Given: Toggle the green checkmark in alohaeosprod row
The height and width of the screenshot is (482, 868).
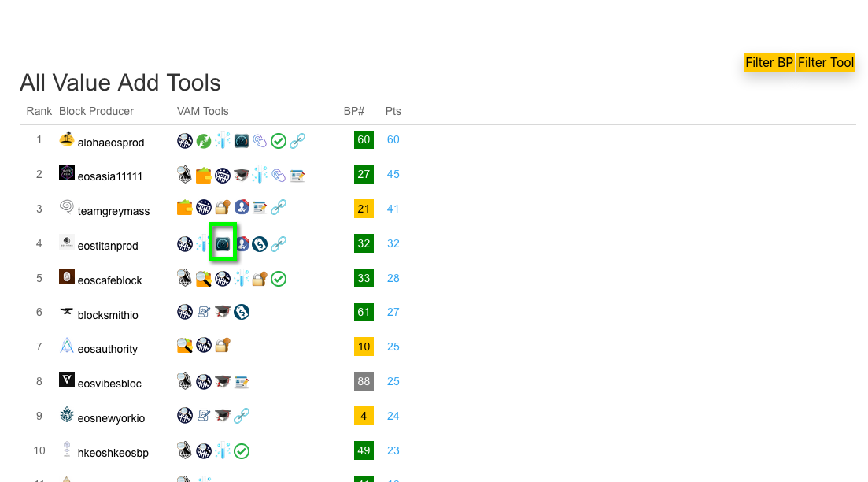Looking at the screenshot, I should (x=279, y=140).
